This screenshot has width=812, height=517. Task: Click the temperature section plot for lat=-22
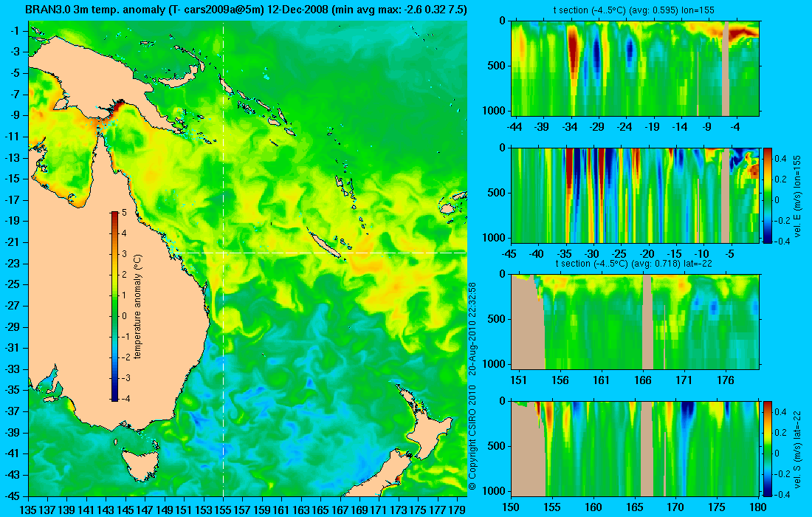click(x=635, y=322)
